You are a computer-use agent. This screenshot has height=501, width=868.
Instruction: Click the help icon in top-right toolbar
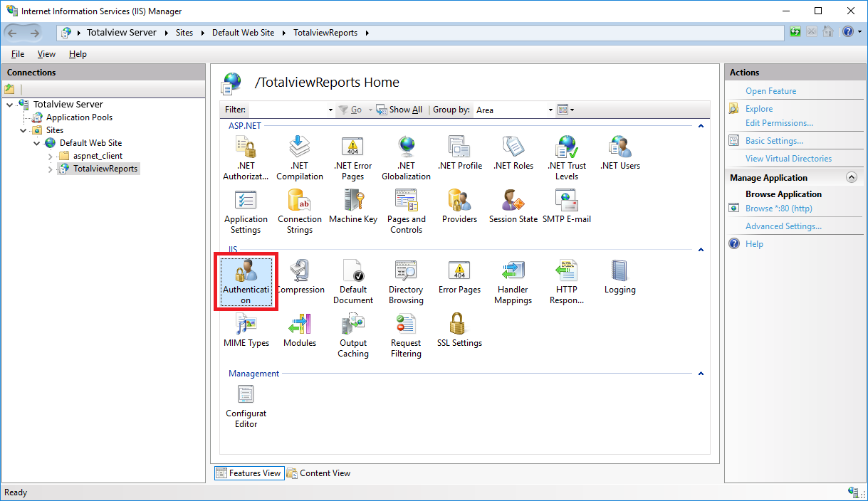point(847,32)
